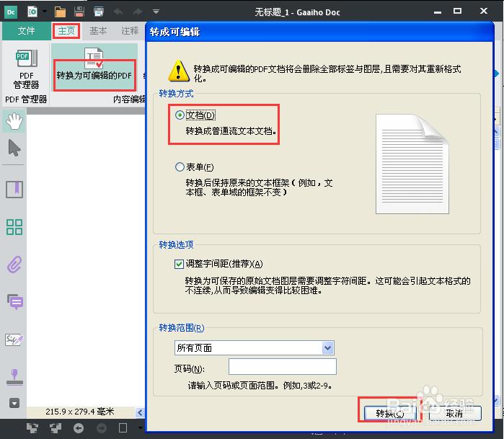This screenshot has height=439, width=504.
Task: Expand the quick access toolbar customize arrow
Action: click(156, 12)
